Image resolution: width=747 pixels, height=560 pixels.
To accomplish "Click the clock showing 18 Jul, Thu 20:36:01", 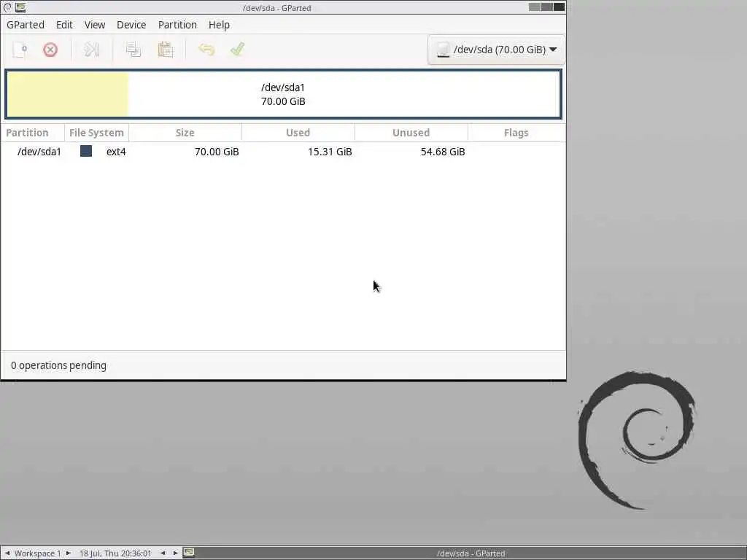I will (x=115, y=553).
